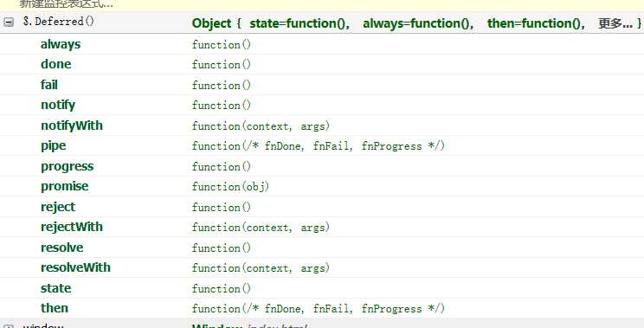Click rejectWith function(context, args) value
The image size is (644, 328).
[261, 227]
